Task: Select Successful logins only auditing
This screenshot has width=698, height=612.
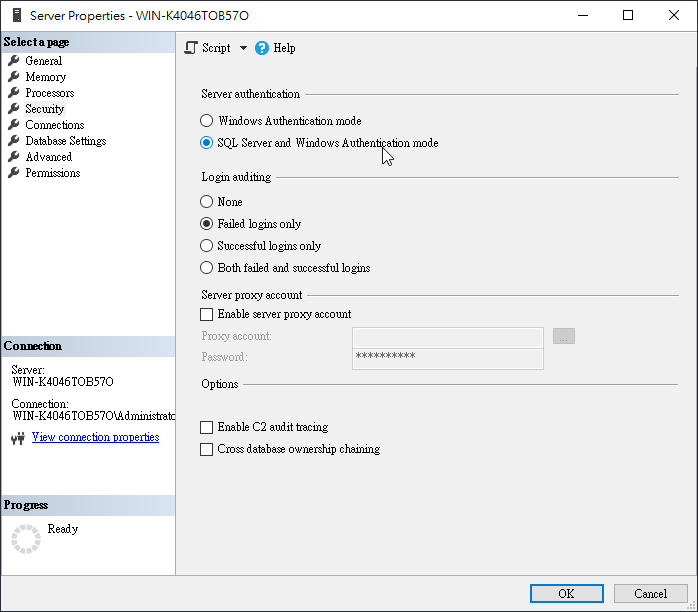Action: pos(260,246)
